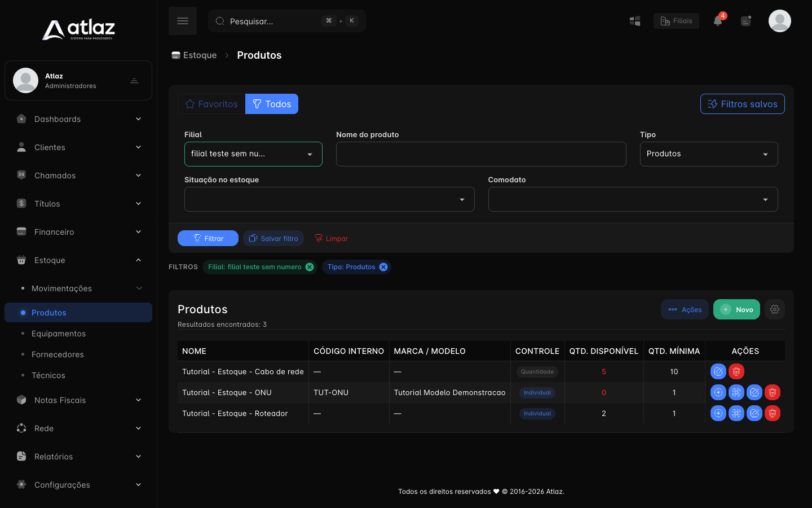The image size is (812, 508).
Task: Open table settings gear icon
Action: pos(775,309)
